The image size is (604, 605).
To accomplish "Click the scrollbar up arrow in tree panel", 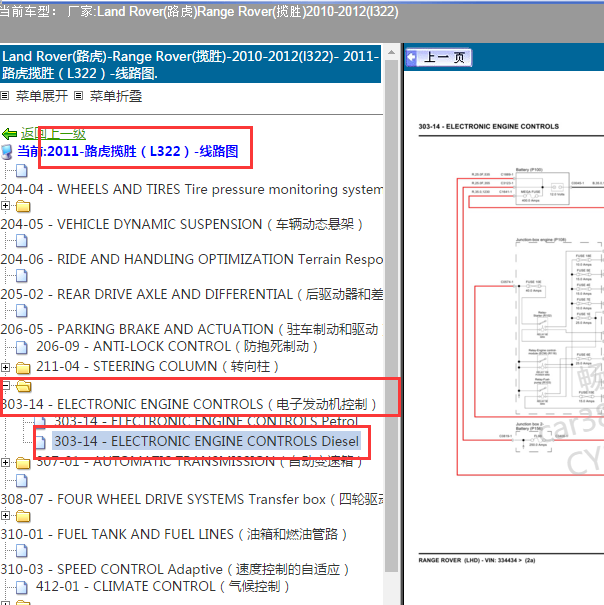I will [391, 52].
